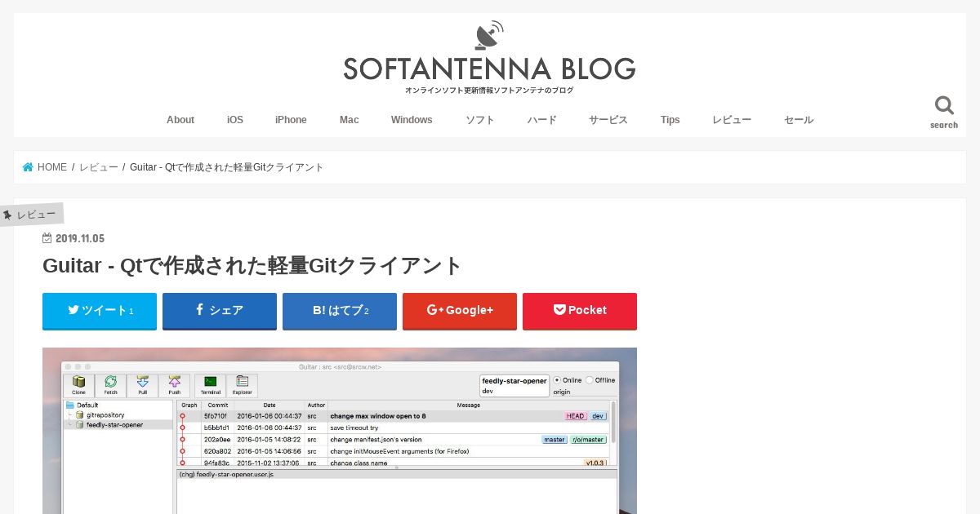Open the レビュー navigation menu item

[732, 120]
